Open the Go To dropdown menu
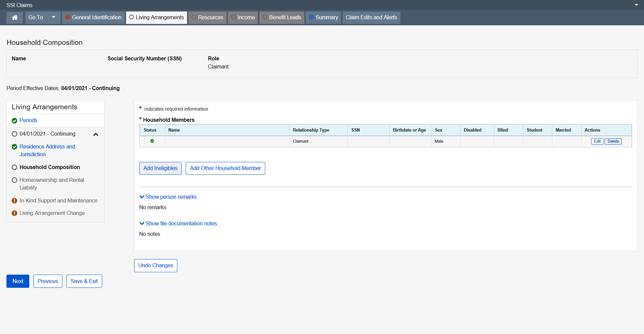The image size is (644, 334). coord(42,18)
